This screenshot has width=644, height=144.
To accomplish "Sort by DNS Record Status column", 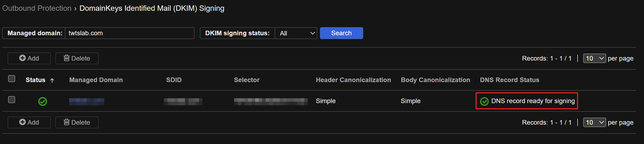I will coord(509,80).
